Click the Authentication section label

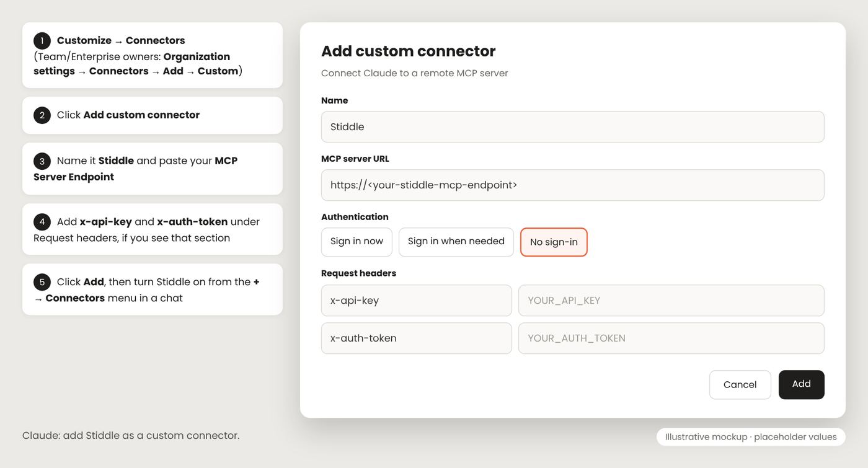355,217
